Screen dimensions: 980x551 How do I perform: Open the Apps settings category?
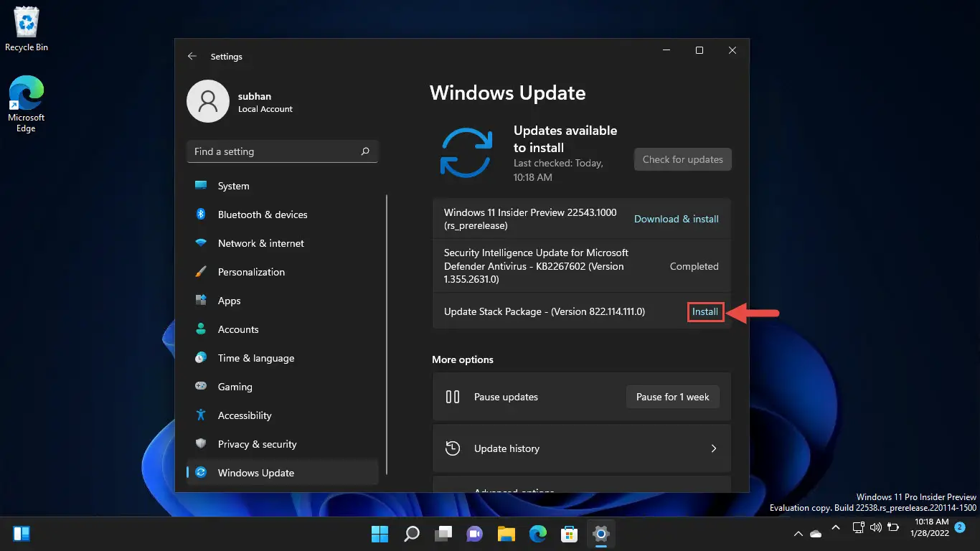click(282, 301)
